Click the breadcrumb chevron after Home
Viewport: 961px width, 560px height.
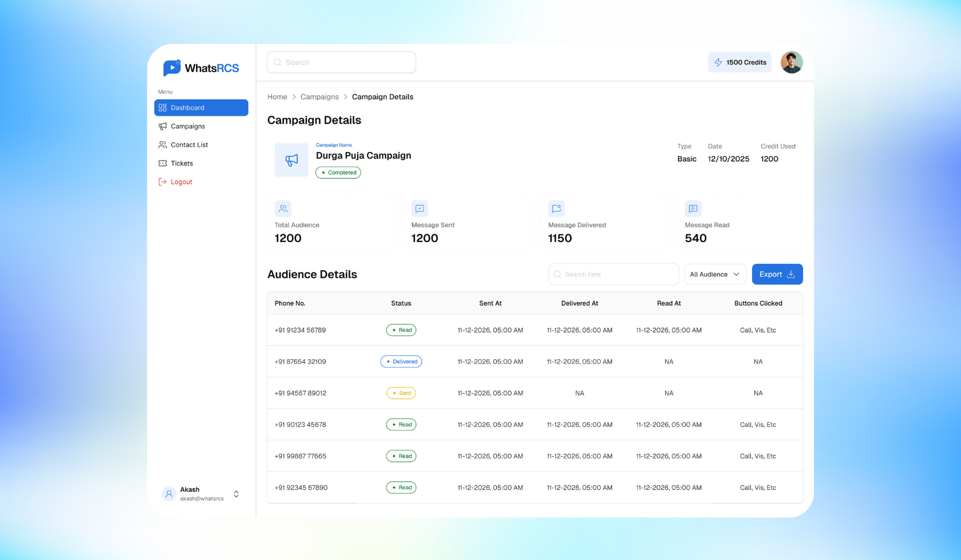point(294,97)
